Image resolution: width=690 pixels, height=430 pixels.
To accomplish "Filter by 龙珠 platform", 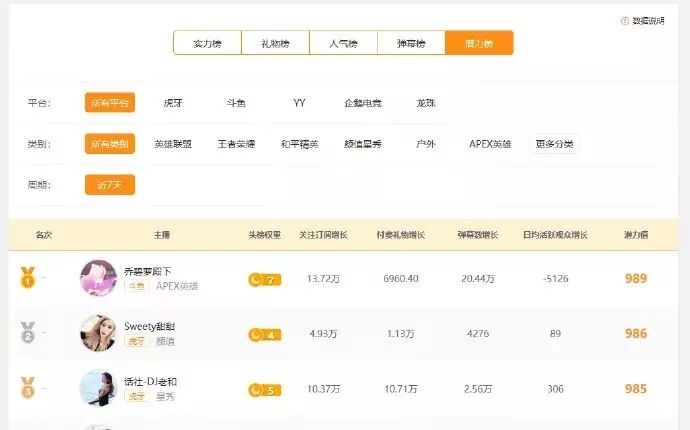I will click(426, 103).
